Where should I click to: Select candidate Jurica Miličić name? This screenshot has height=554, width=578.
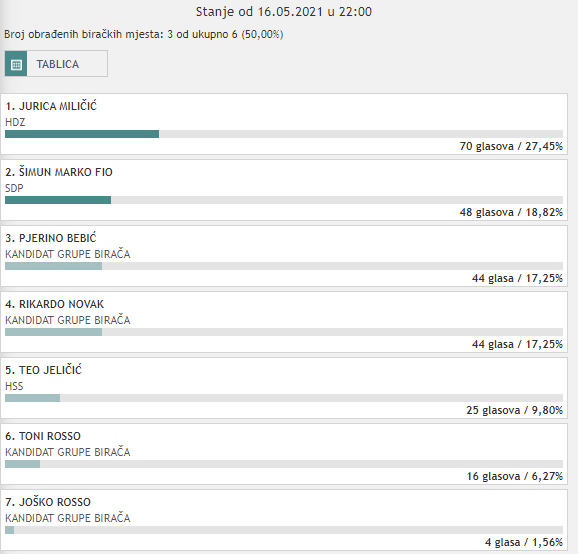[51, 106]
